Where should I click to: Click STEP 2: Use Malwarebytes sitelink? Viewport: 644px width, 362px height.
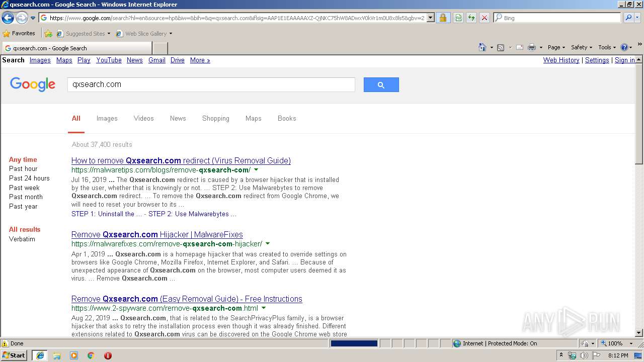click(192, 214)
